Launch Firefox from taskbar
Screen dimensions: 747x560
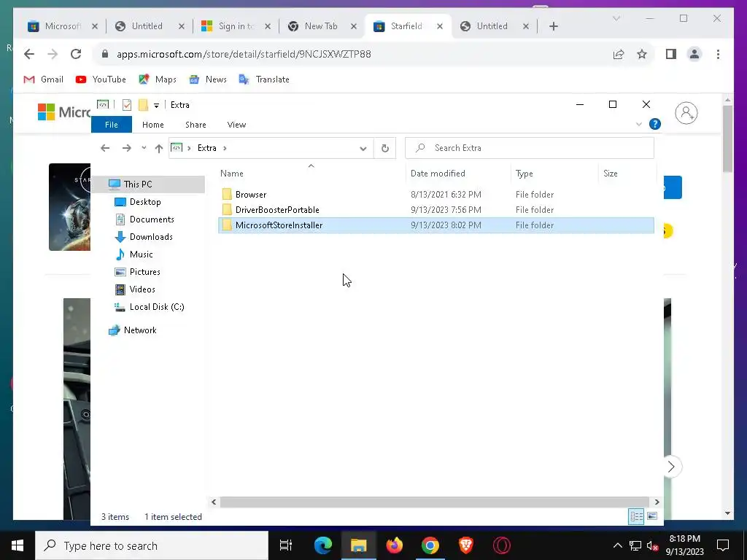(395, 545)
